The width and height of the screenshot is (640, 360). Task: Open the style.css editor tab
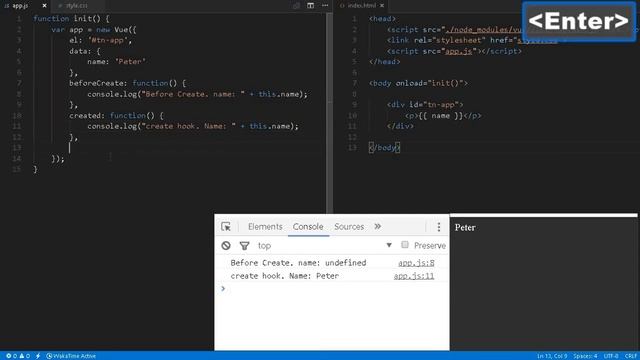pos(77,6)
